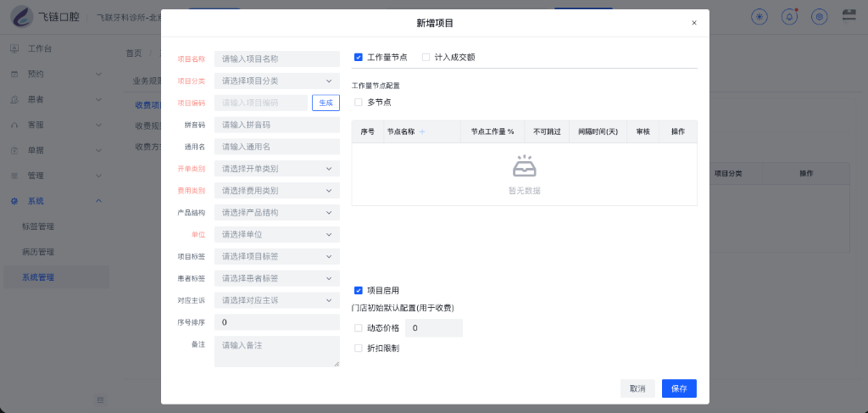868x413 pixels.
Task: Open the 对应主诉 dropdown
Action: click(x=277, y=300)
